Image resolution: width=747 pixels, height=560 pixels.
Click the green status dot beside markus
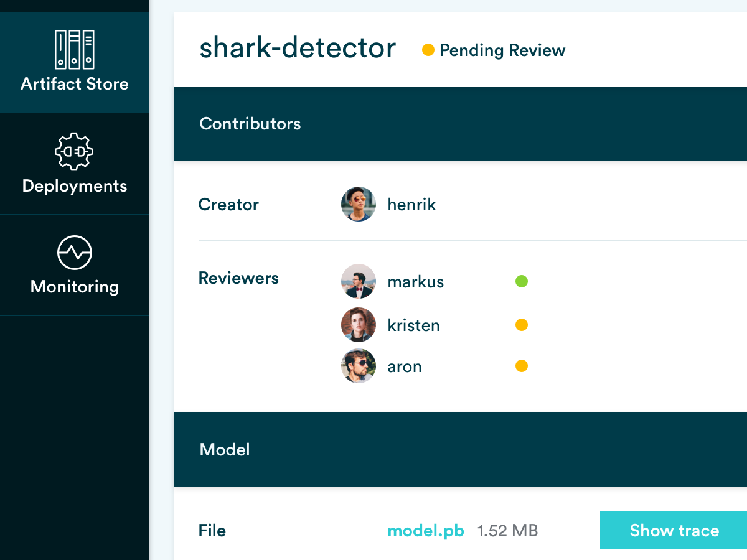coord(522,281)
